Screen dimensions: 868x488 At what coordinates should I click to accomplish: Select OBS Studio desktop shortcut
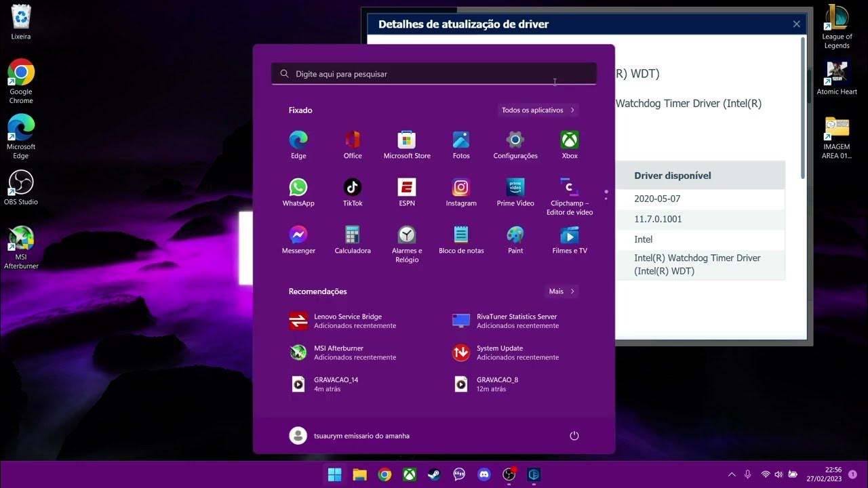click(x=21, y=188)
